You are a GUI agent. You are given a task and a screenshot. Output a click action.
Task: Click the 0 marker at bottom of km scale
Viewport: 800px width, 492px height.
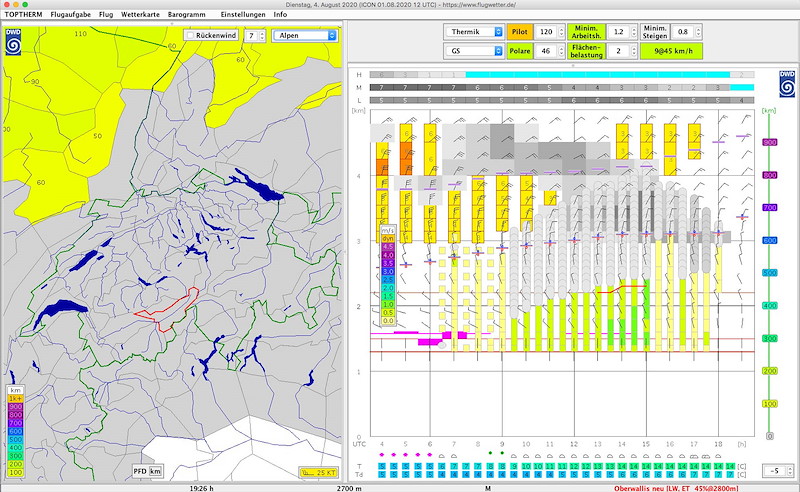click(769, 436)
